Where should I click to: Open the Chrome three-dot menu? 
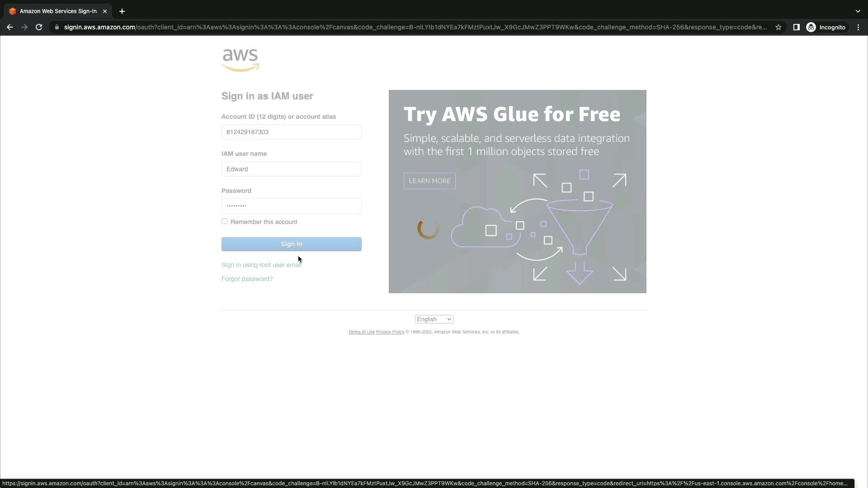pyautogui.click(x=858, y=27)
